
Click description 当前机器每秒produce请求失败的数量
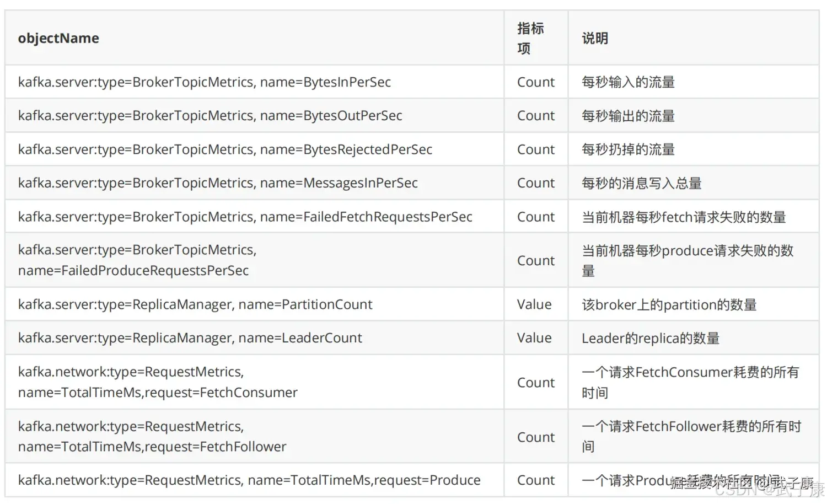pyautogui.click(x=688, y=260)
